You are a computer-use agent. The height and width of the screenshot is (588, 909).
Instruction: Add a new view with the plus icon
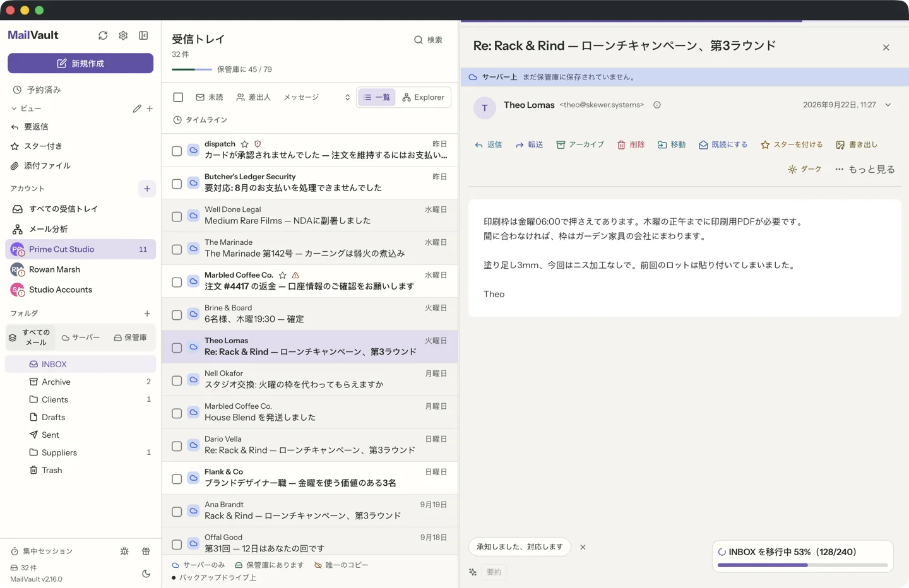tap(150, 109)
